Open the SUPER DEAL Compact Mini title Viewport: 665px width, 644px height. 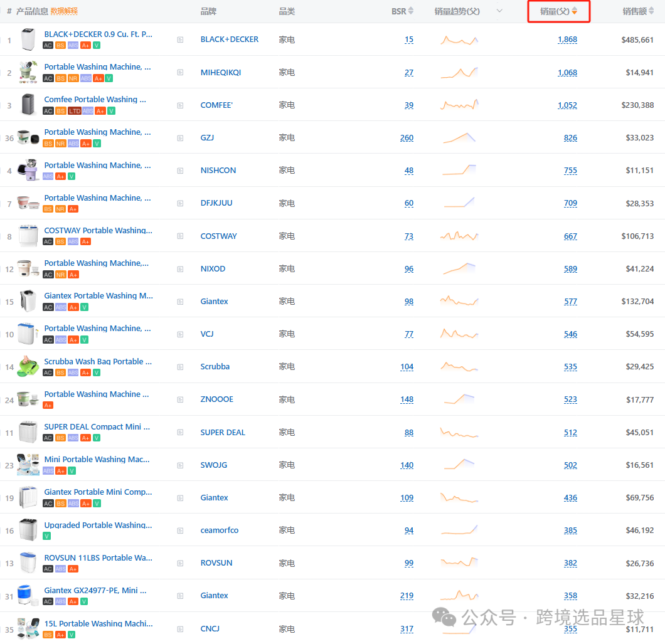coord(97,427)
